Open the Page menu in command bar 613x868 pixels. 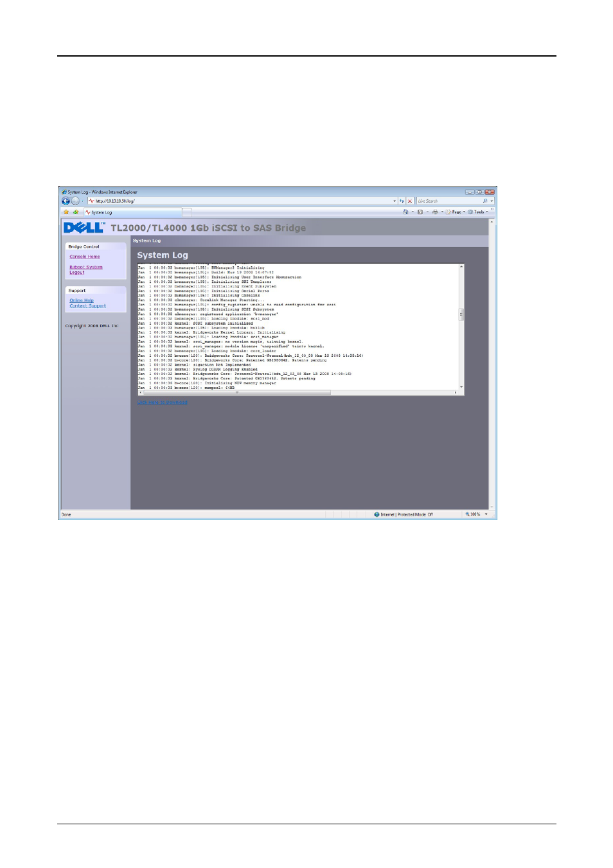point(457,212)
